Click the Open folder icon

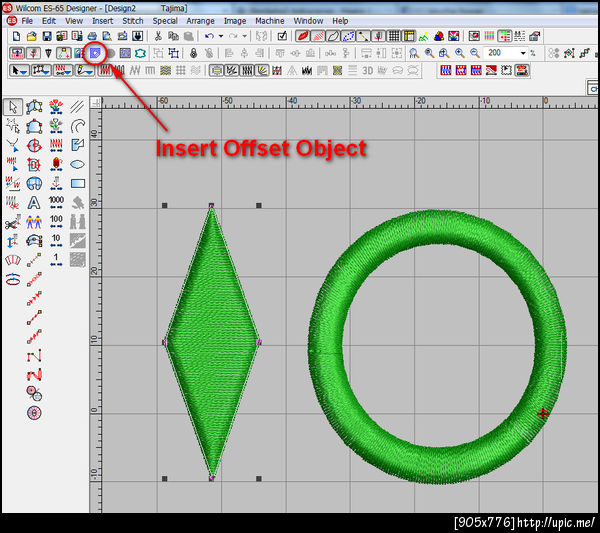31,36
